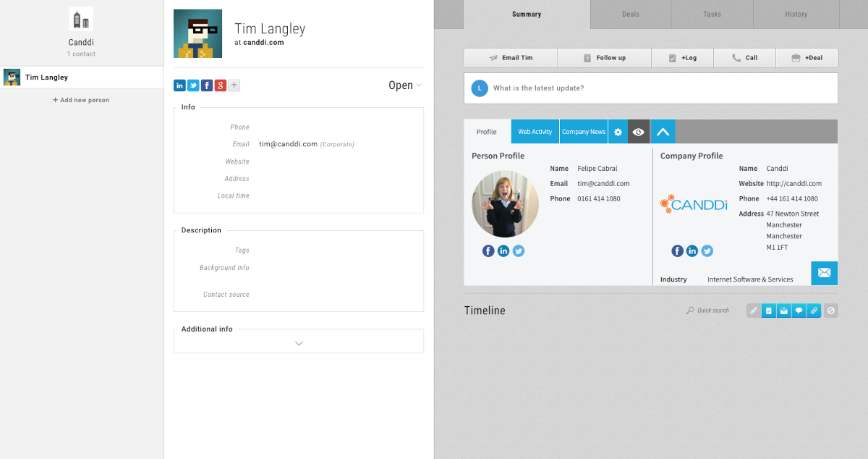The width and height of the screenshot is (868, 459).
Task: Click the Person Profile photo
Action: click(x=505, y=204)
